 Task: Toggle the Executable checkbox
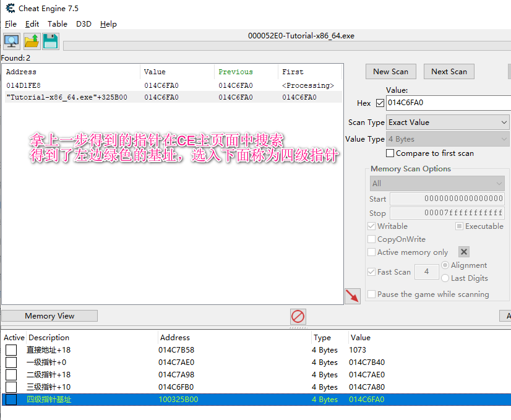pos(459,226)
